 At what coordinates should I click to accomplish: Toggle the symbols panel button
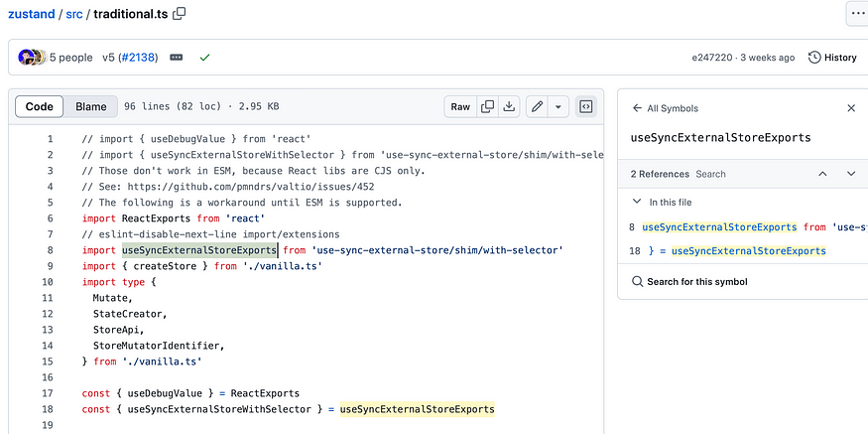(x=585, y=106)
